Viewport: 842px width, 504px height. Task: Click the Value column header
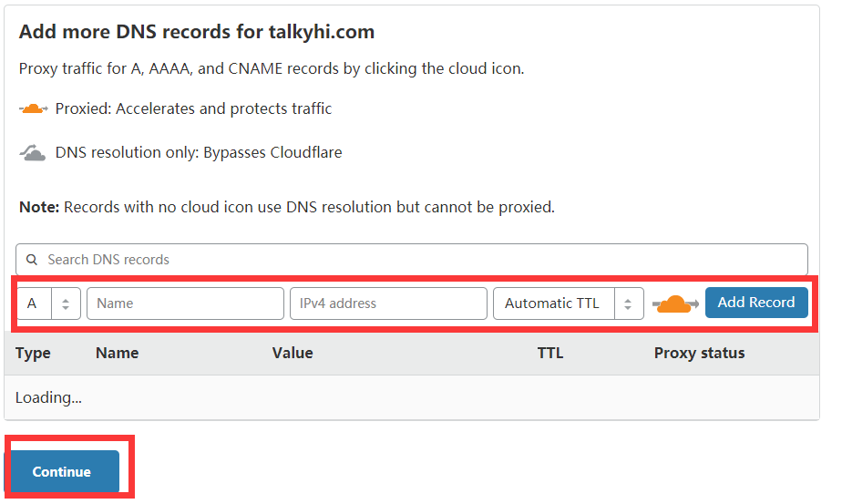(x=293, y=353)
